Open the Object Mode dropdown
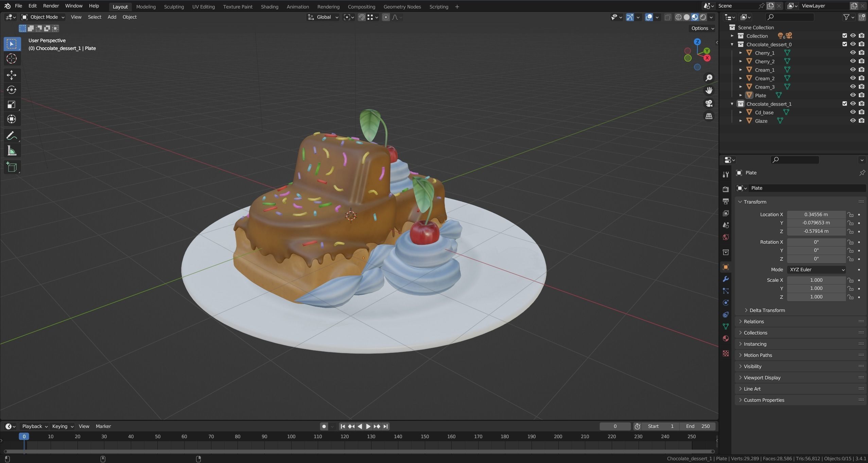The height and width of the screenshot is (463, 868). click(42, 17)
